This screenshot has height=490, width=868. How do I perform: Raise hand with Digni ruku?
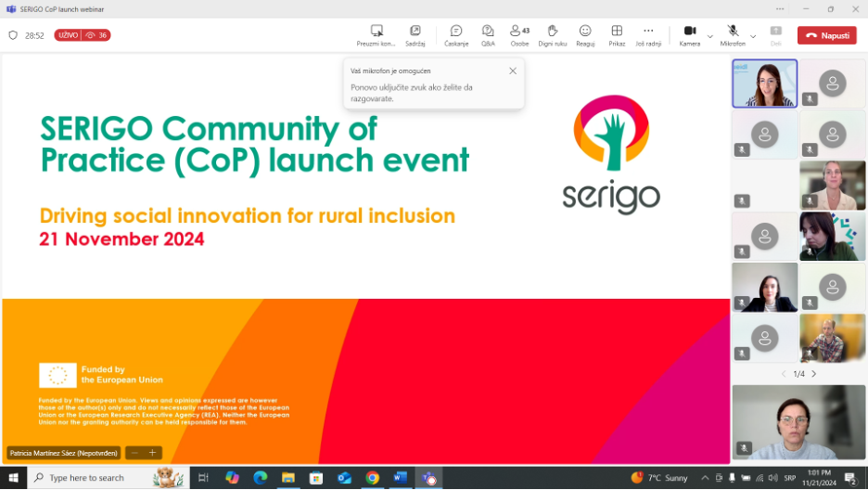pyautogui.click(x=553, y=35)
